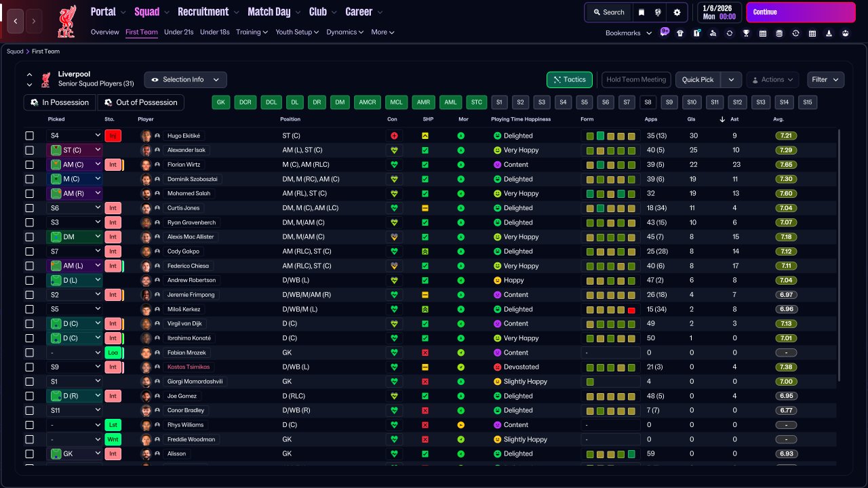Select the checkbox next to Florian Wirtz

[x=29, y=165]
